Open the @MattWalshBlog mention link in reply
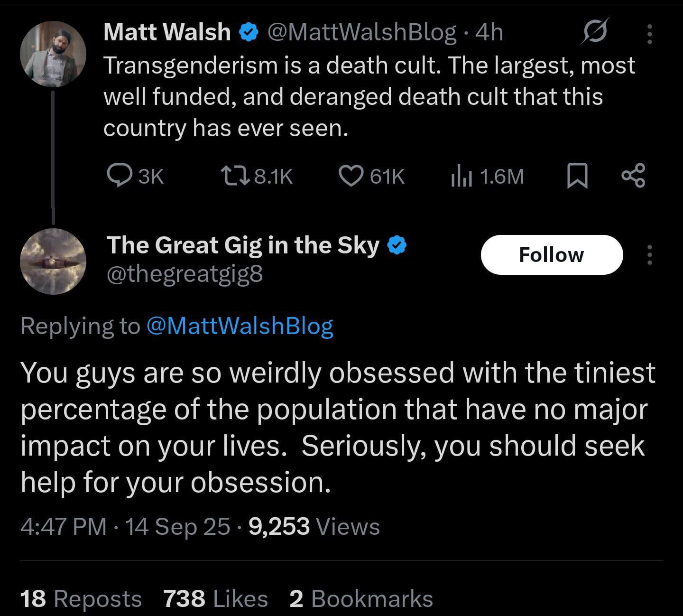 point(240,326)
